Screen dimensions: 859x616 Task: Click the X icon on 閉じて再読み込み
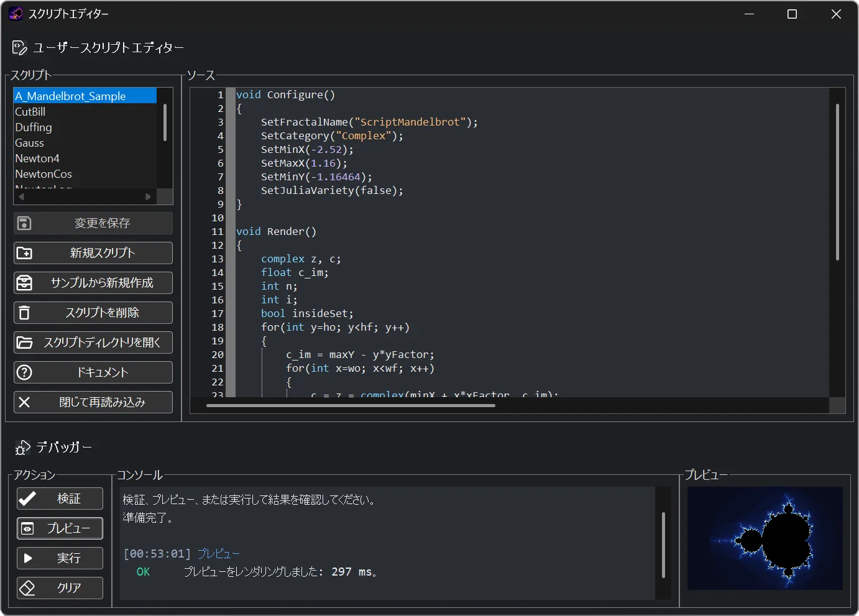tap(24, 402)
